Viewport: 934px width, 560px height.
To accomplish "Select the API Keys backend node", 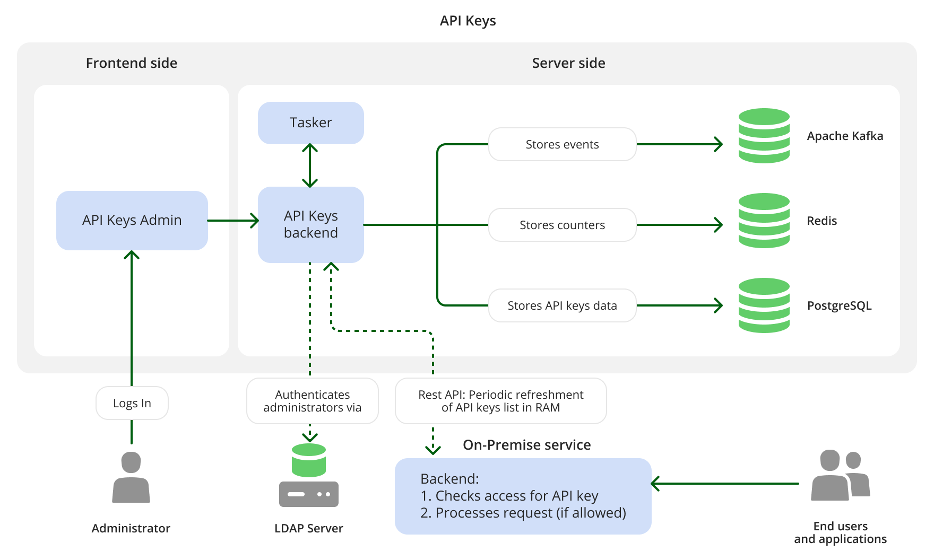I will click(x=310, y=224).
